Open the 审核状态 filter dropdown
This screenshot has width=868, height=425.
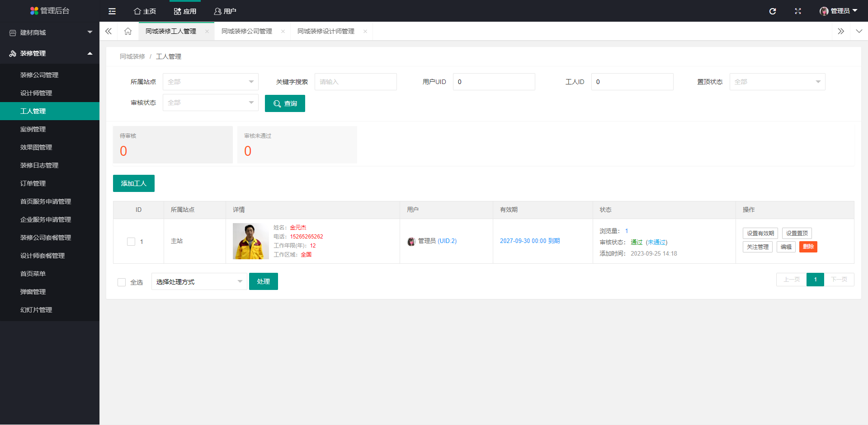click(211, 103)
